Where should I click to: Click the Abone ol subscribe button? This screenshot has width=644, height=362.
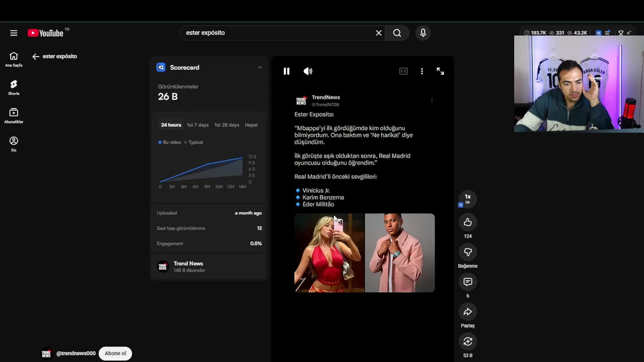pyautogui.click(x=115, y=353)
